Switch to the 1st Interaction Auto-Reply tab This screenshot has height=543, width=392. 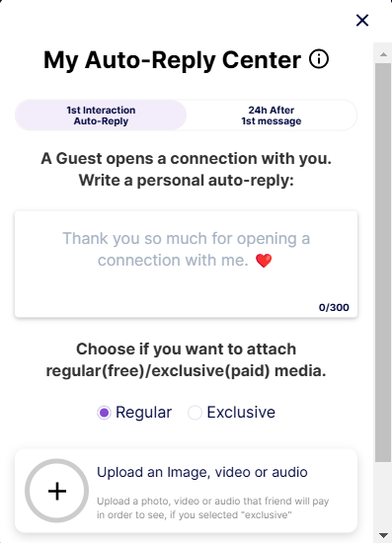point(101,116)
